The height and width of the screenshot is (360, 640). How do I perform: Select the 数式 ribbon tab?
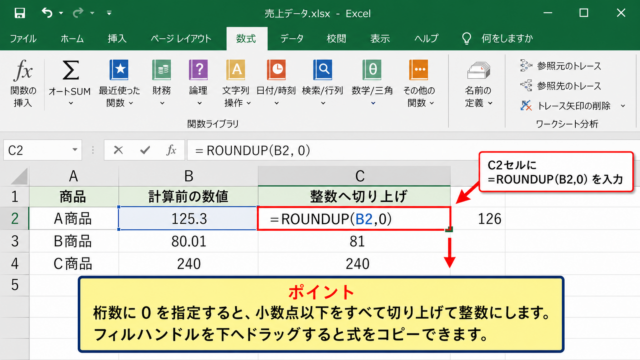246,38
